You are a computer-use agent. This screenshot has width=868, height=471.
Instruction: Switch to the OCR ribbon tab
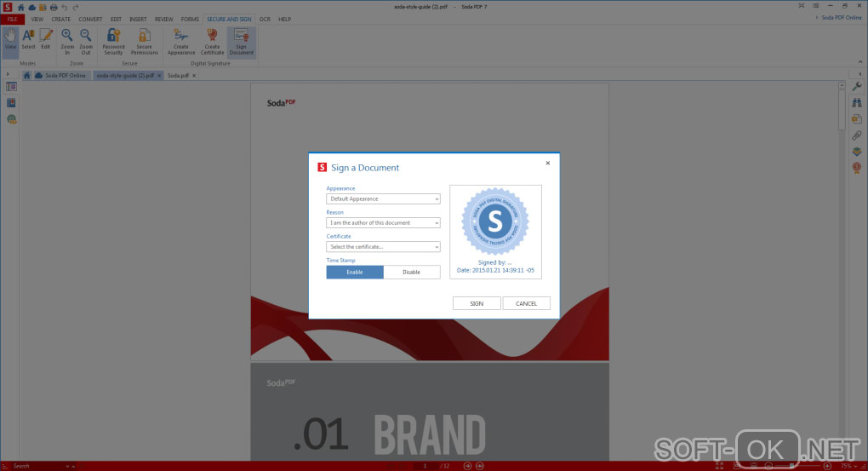265,20
